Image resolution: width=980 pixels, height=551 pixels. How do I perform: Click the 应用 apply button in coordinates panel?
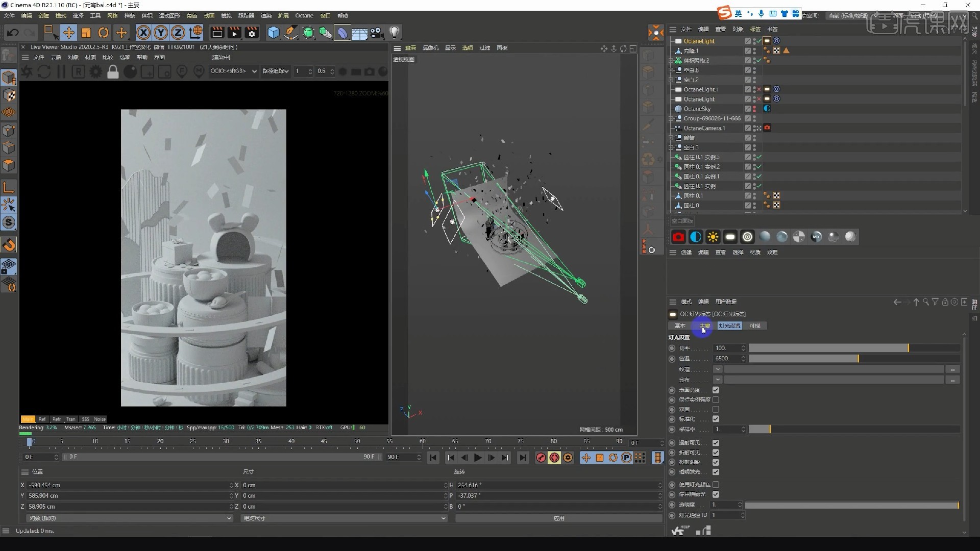pos(559,518)
